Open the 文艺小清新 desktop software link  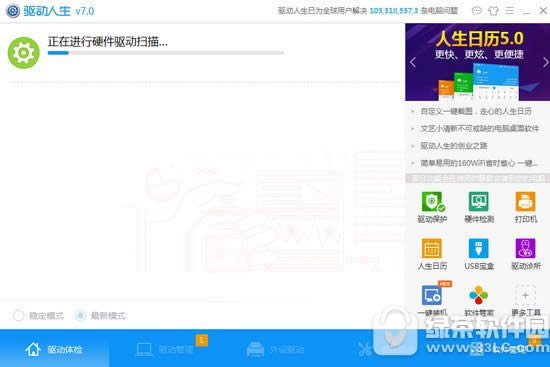tap(479, 128)
